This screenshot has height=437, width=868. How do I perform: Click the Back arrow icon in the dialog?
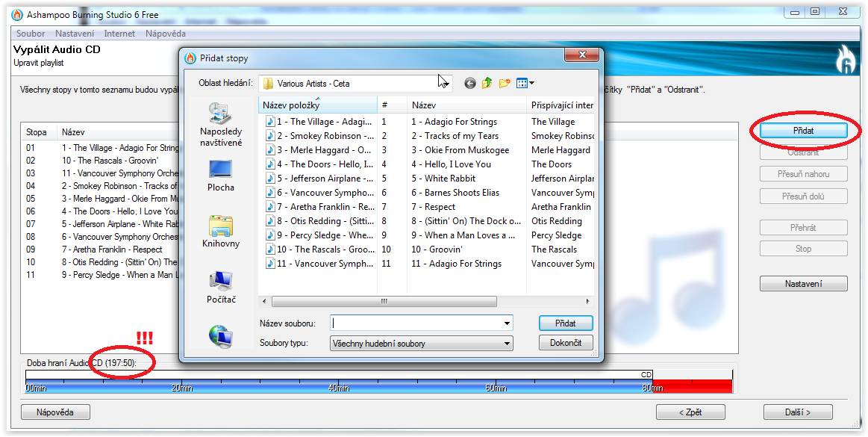(x=470, y=84)
